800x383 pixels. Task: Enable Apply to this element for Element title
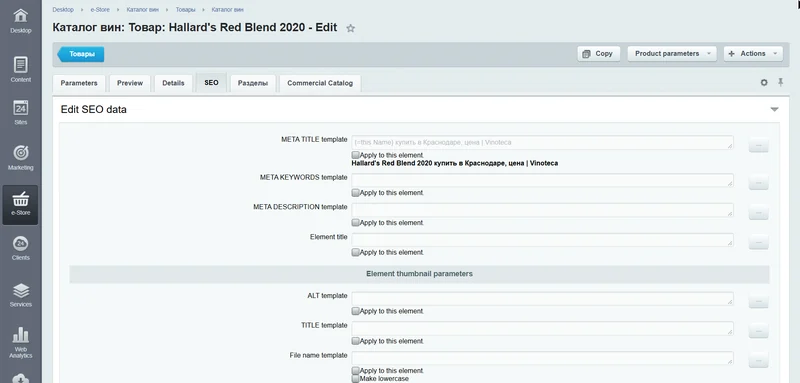[x=356, y=252]
